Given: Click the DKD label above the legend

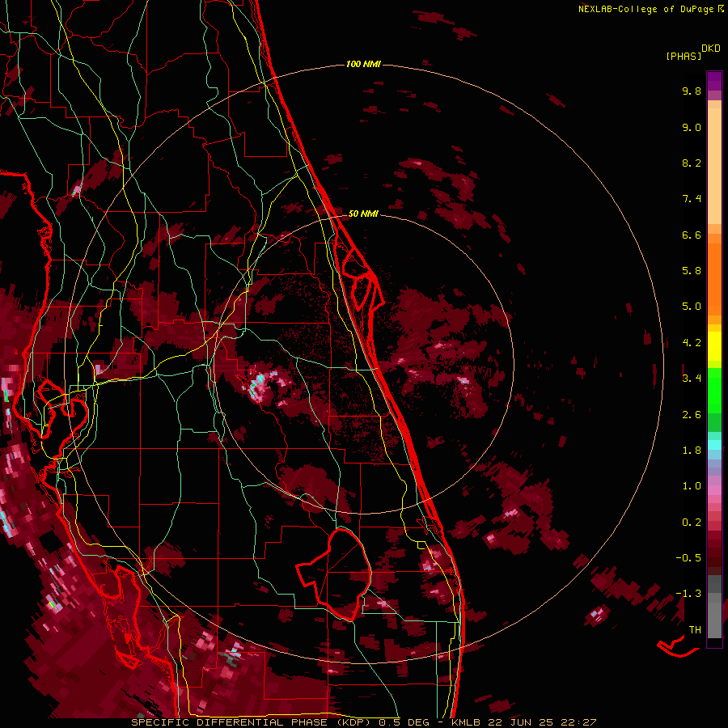Looking at the screenshot, I should (710, 49).
